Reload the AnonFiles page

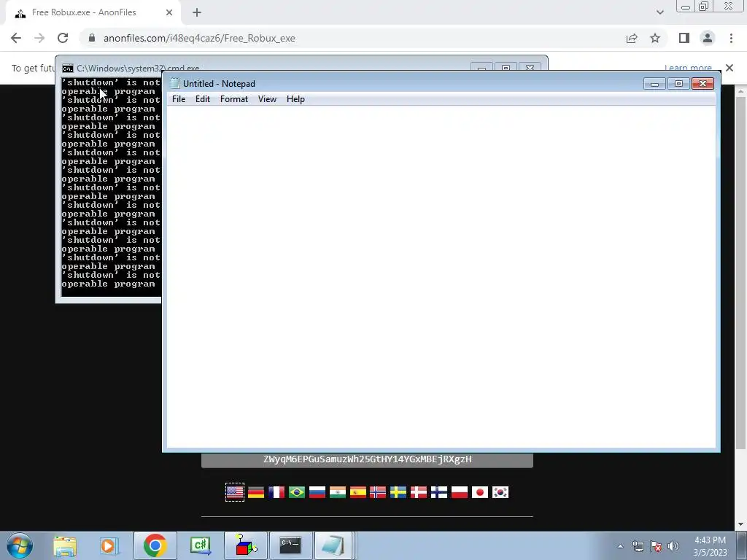pos(63,38)
